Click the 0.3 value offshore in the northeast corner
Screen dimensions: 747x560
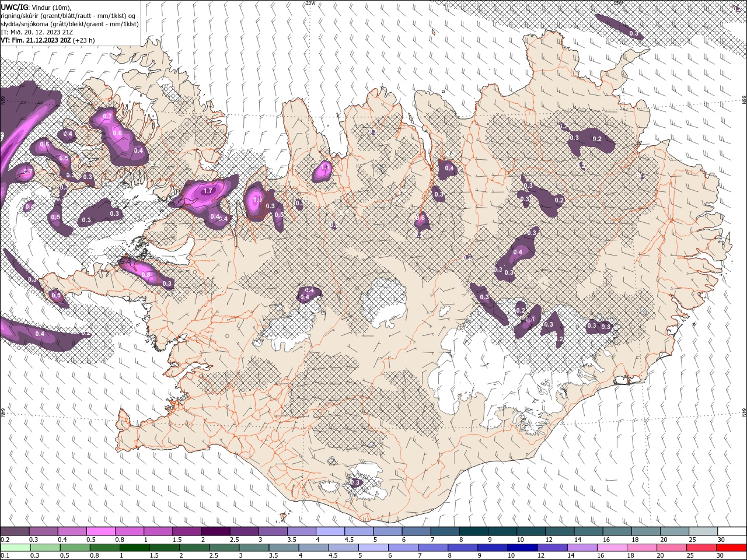634,34
